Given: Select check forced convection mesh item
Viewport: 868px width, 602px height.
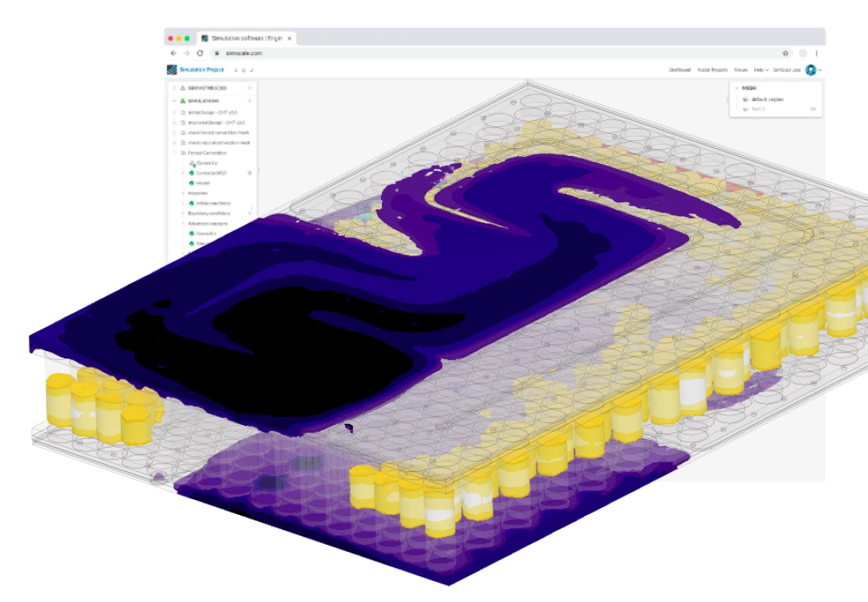Looking at the screenshot, I should click(x=218, y=132).
